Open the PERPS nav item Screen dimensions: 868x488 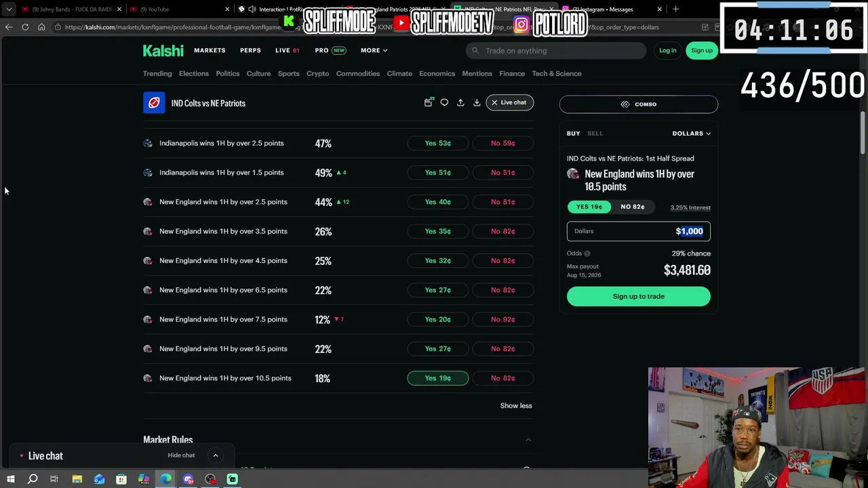pos(250,50)
